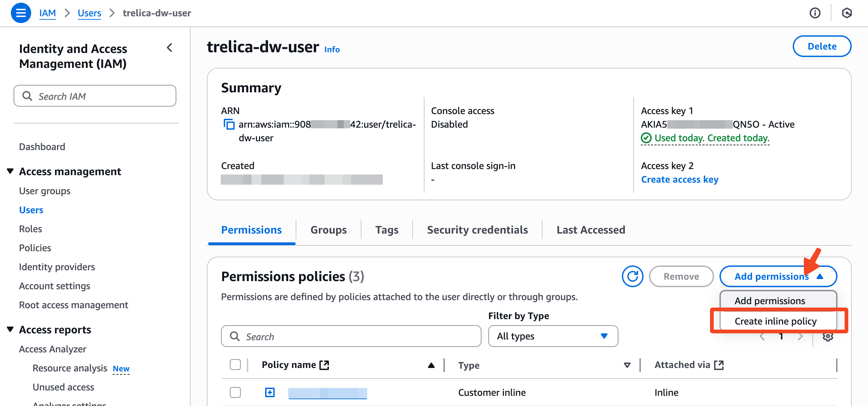Go to next page of policies
Screen dimensions: 868x406
coord(801,336)
